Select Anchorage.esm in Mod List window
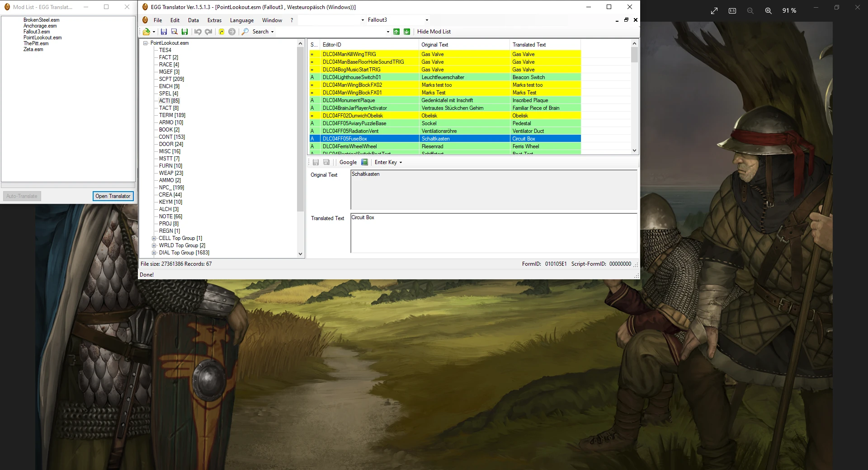Image resolution: width=868 pixels, height=470 pixels. (40, 26)
